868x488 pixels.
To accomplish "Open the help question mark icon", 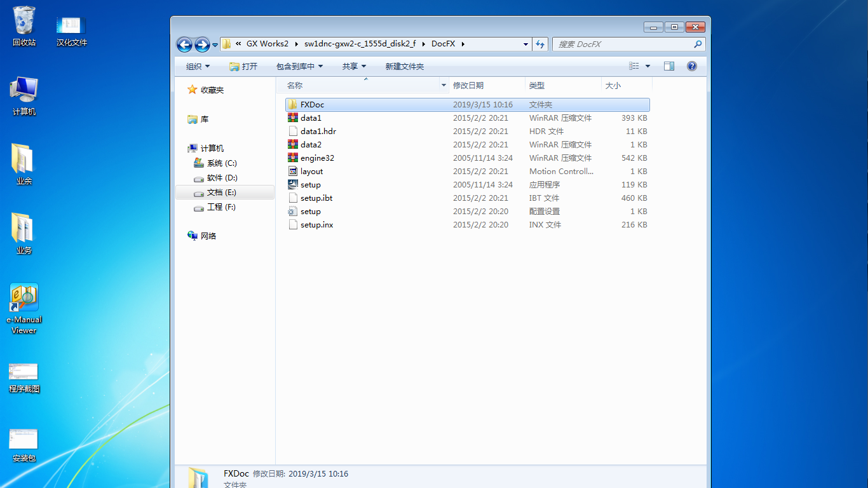I will coord(692,66).
